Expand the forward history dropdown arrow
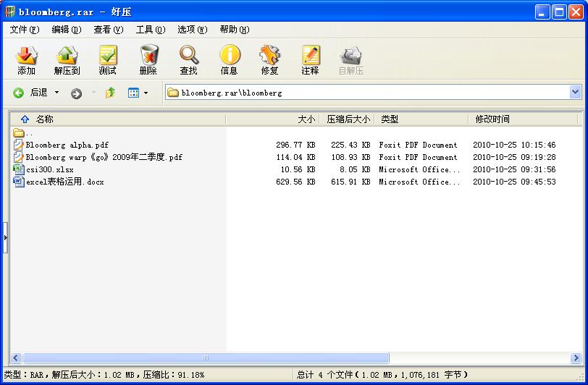The width and height of the screenshot is (588, 385). coord(93,92)
